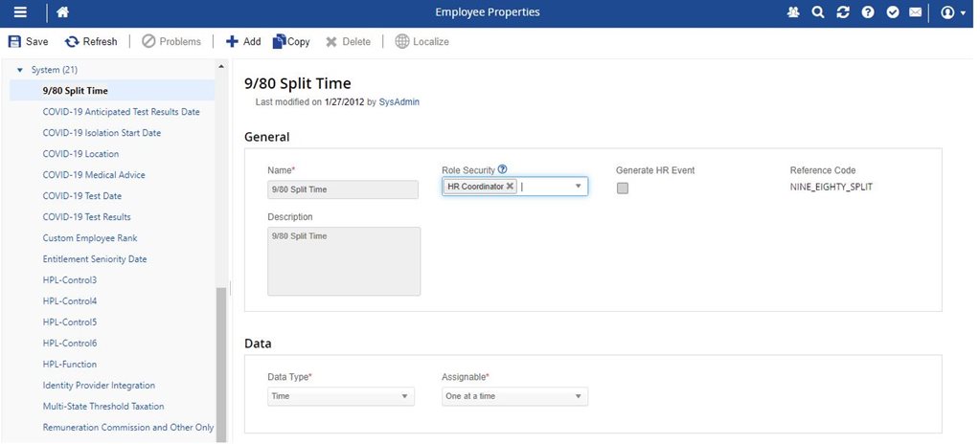Select HPL-Control6 in the list

[69, 343]
